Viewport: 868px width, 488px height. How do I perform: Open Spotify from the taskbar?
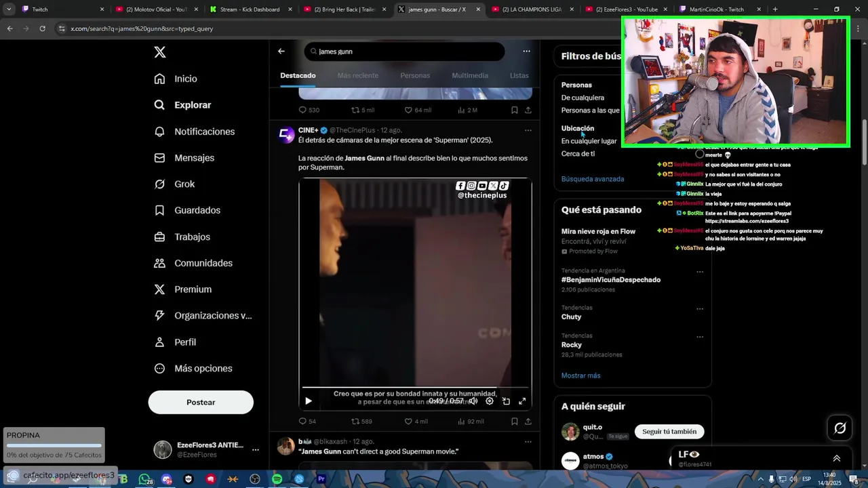(x=277, y=479)
